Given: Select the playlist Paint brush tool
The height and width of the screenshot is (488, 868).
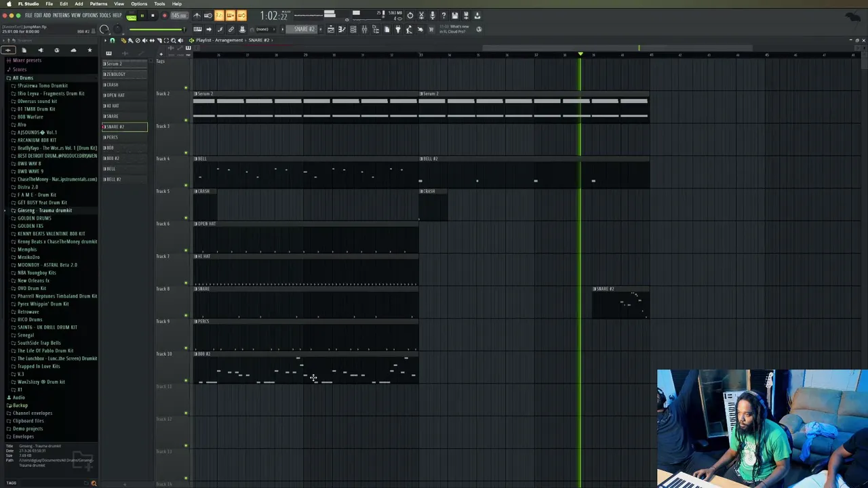Looking at the screenshot, I should (131, 40).
